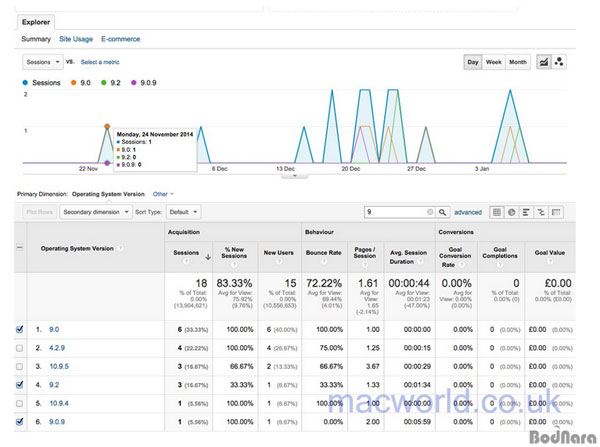Open the 9.2 version link

(54, 385)
